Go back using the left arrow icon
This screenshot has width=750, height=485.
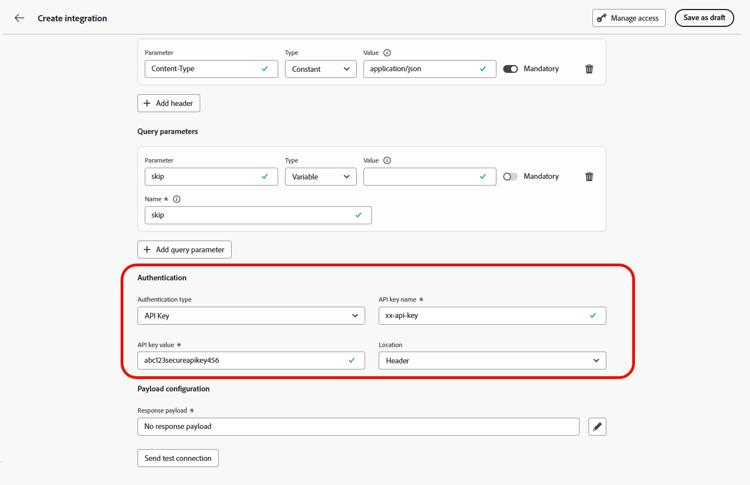[19, 18]
